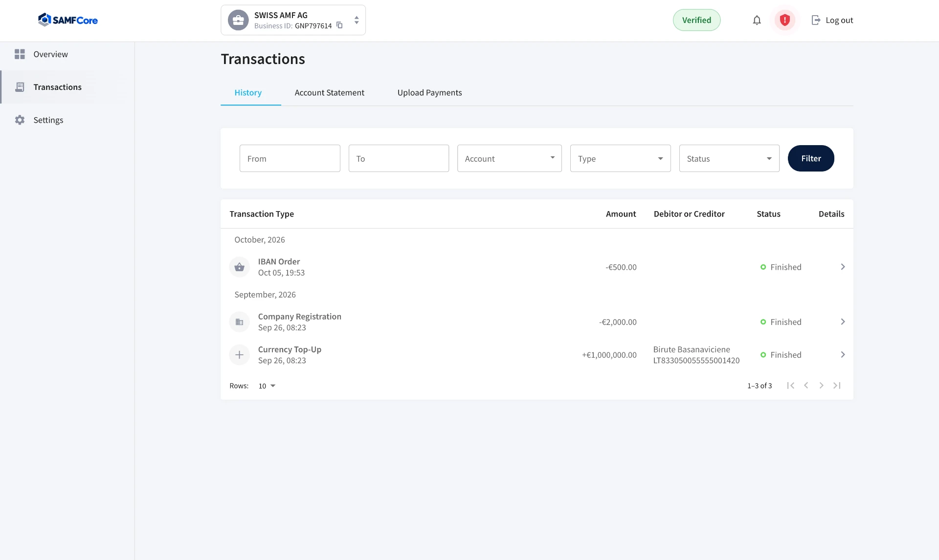Click the Currency Top-Up plus icon

coord(240,355)
